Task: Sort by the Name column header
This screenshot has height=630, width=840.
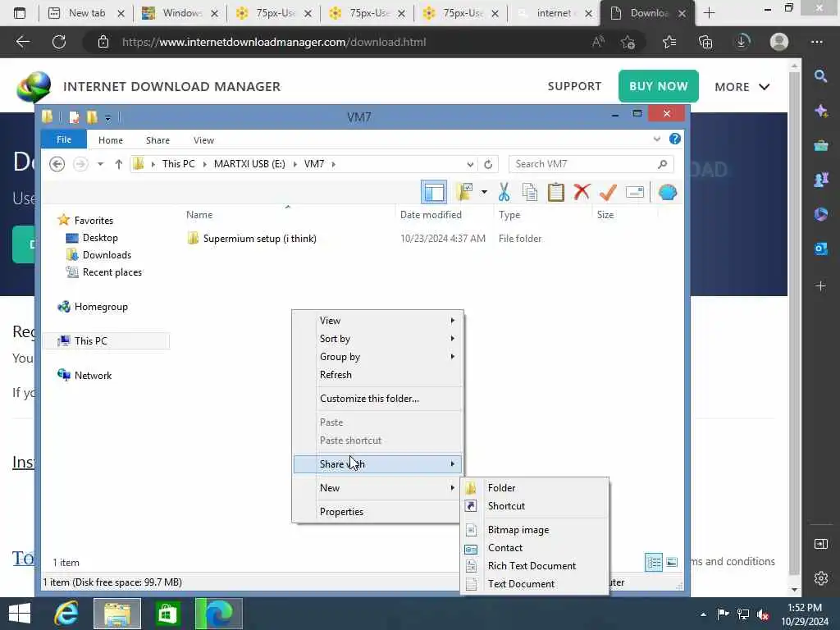Action: [x=199, y=214]
